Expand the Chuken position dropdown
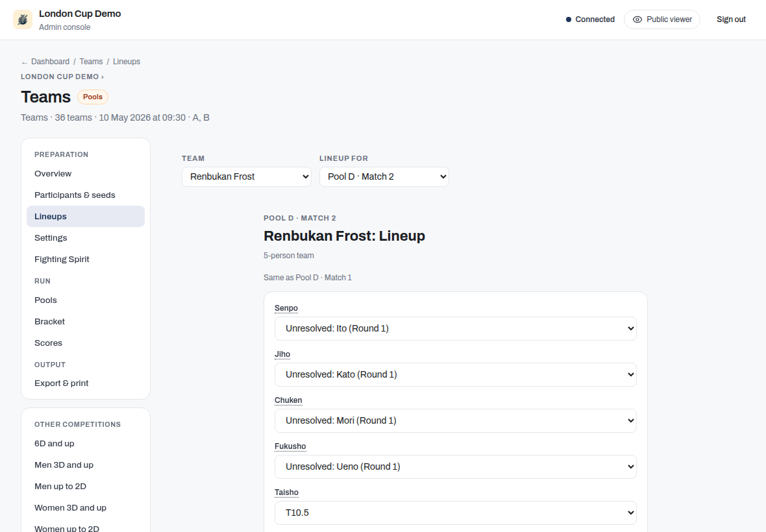Screen dimensions: 766x532 click(455, 420)
